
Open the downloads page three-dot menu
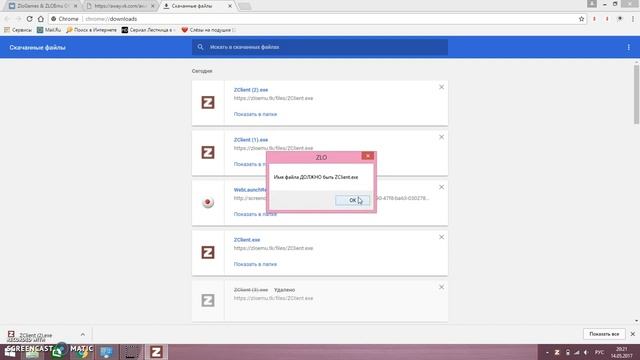pyautogui.click(x=629, y=47)
